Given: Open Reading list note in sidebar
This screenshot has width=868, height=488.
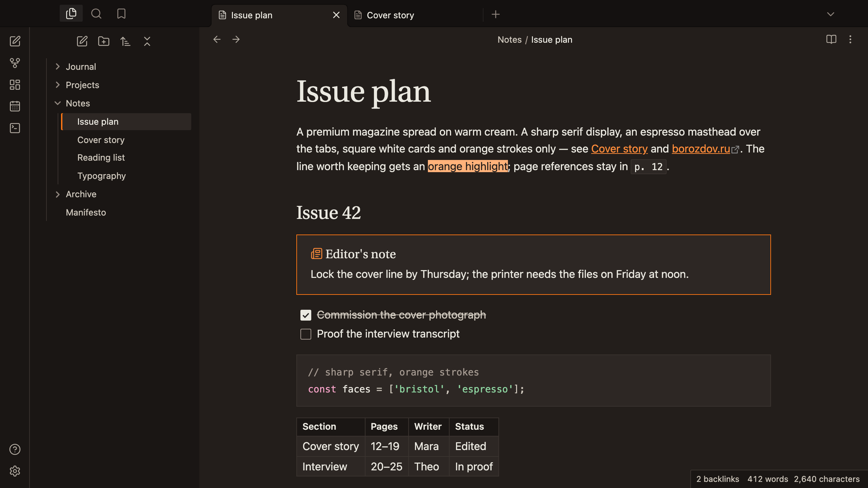Looking at the screenshot, I should pos(126,158).
